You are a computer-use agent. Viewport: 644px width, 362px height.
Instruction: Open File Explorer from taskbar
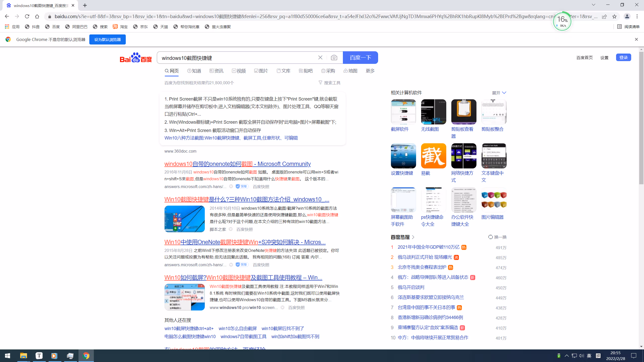23,356
